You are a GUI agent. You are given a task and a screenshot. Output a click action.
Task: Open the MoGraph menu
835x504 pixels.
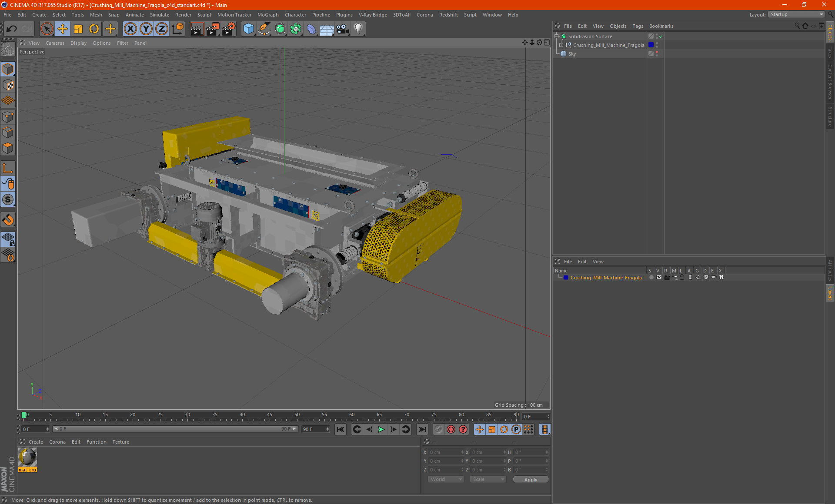click(268, 15)
